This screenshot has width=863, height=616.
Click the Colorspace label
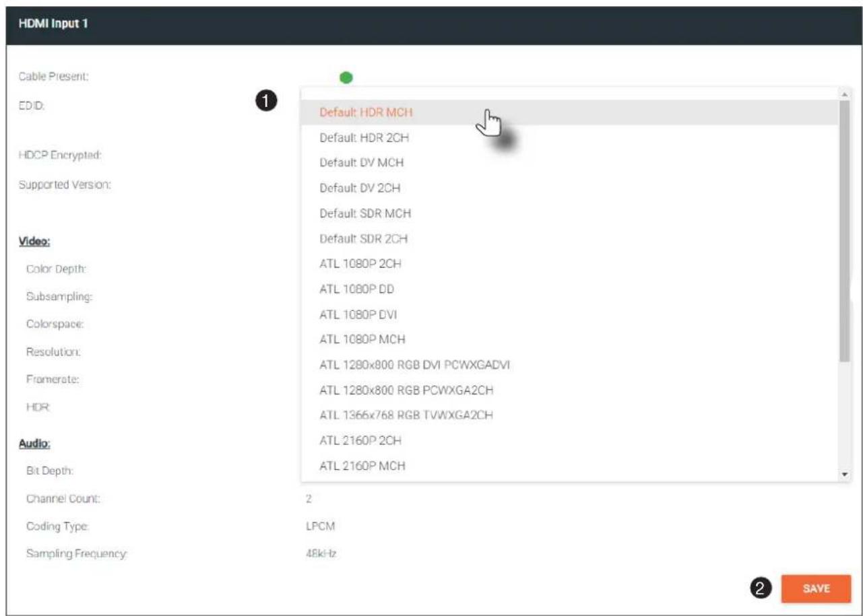(55, 324)
